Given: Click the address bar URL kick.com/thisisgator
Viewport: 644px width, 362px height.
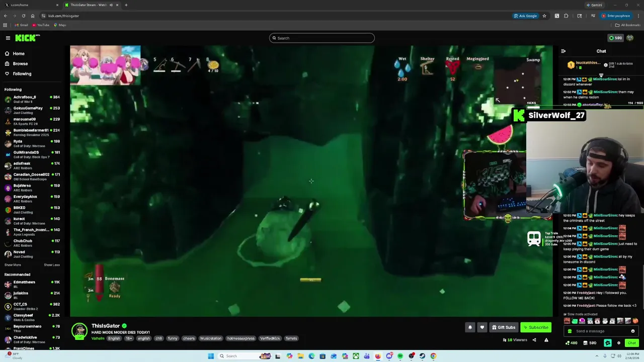Looking at the screenshot, I should coord(63,16).
